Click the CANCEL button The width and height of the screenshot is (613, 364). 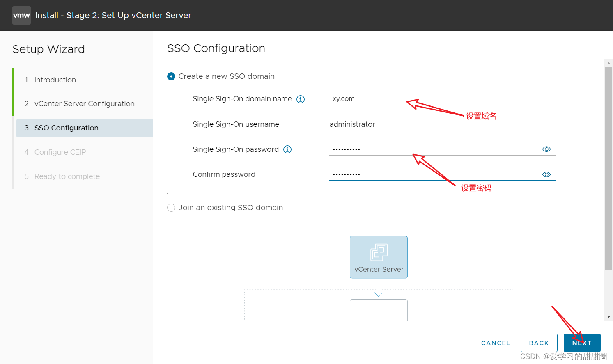[496, 343]
